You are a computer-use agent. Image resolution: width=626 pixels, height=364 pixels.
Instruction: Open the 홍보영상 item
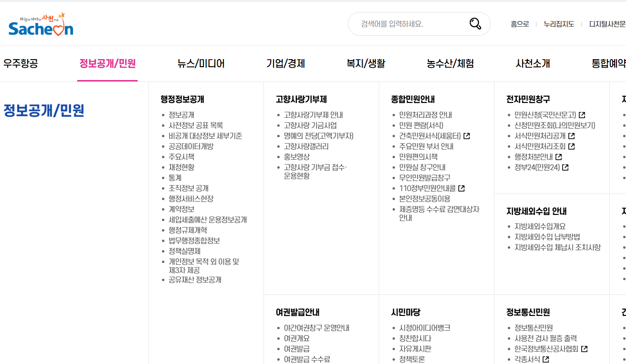point(297,157)
